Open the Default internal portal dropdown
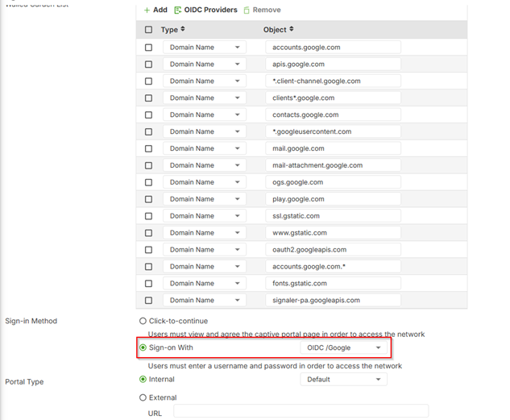The image size is (510, 420). (343, 380)
